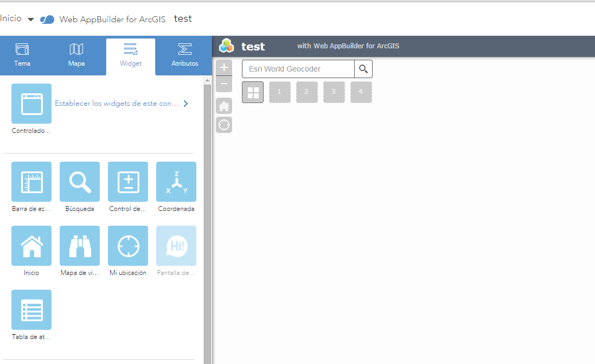Click the geocoder search magnifier button
595x364 pixels.
click(363, 69)
